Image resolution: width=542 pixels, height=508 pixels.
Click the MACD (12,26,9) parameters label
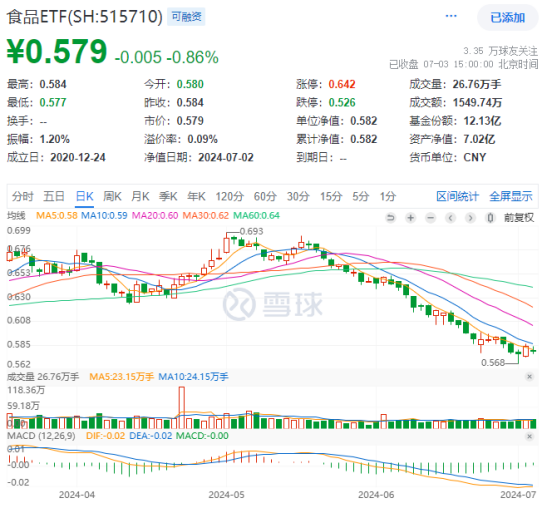(x=41, y=436)
